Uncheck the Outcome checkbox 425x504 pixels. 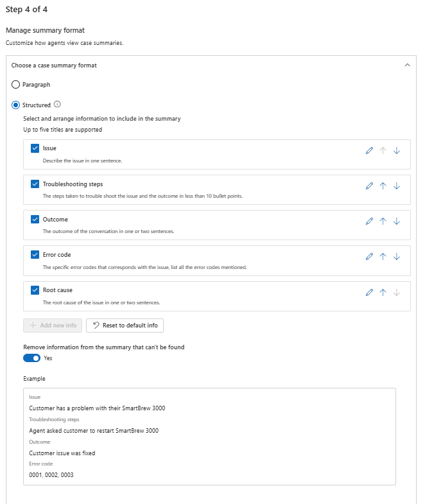(35, 219)
